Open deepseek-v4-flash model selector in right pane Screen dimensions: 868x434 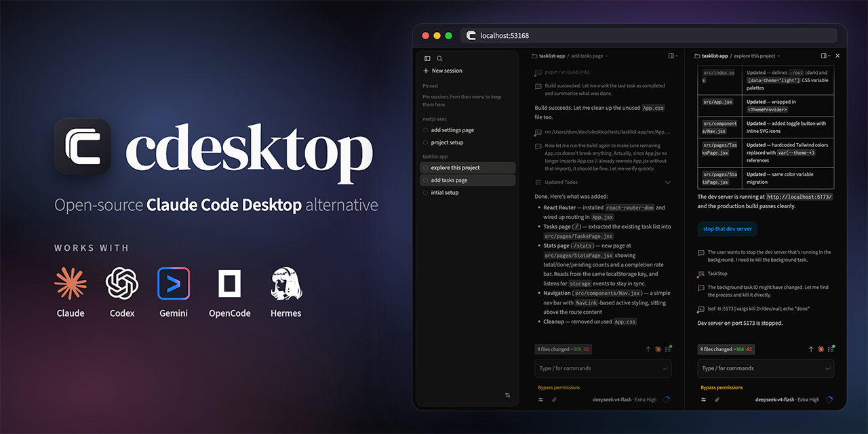coord(787,399)
